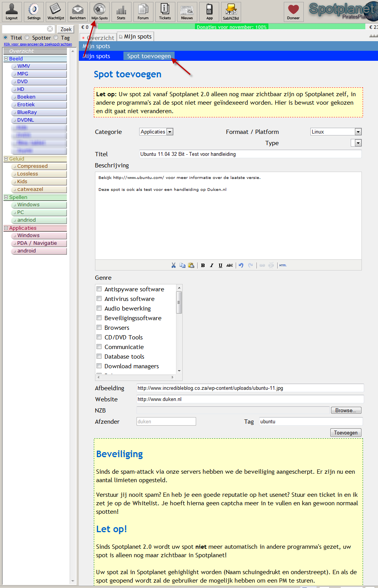Click the Redo arrow in editor
The width and height of the screenshot is (378, 588).
[x=251, y=265]
